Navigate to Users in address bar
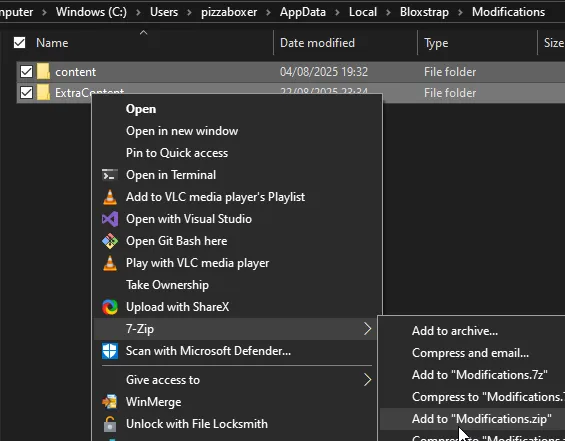Image resolution: width=565 pixels, height=441 pixels. (x=164, y=12)
